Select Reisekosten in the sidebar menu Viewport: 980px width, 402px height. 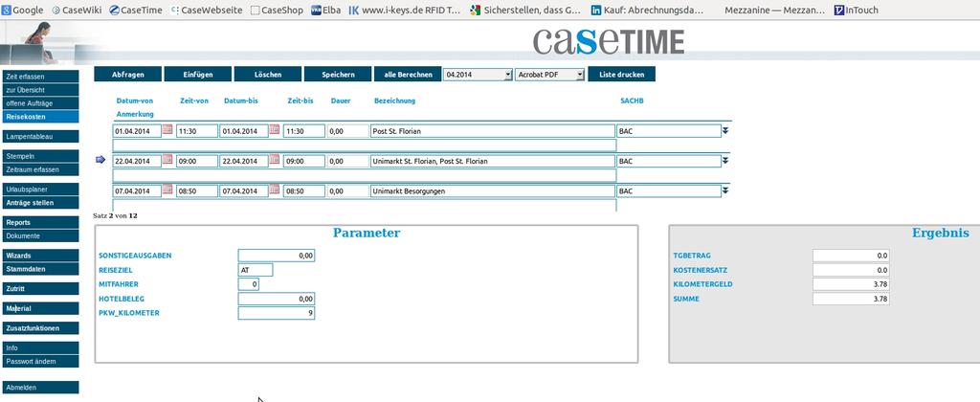pos(40,116)
